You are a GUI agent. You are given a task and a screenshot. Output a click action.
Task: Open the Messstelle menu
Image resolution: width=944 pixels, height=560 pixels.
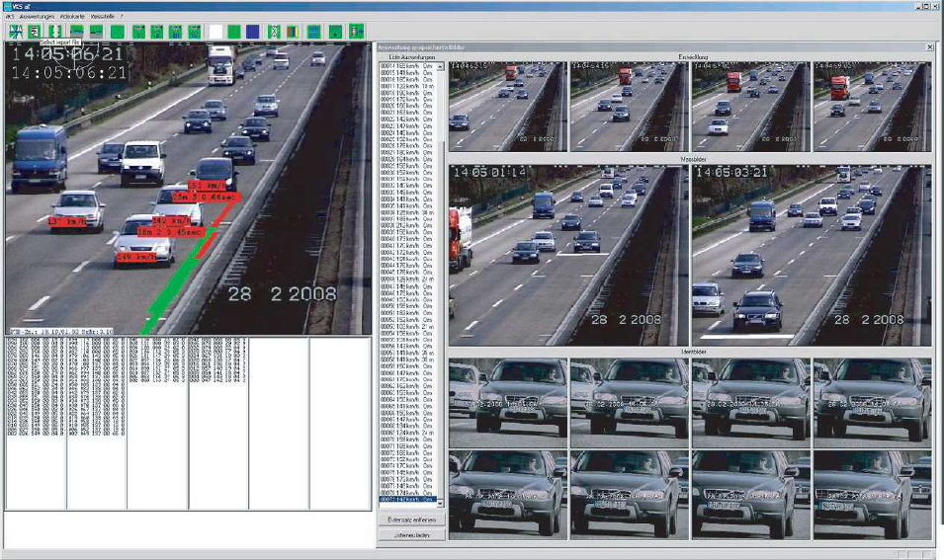103,16
